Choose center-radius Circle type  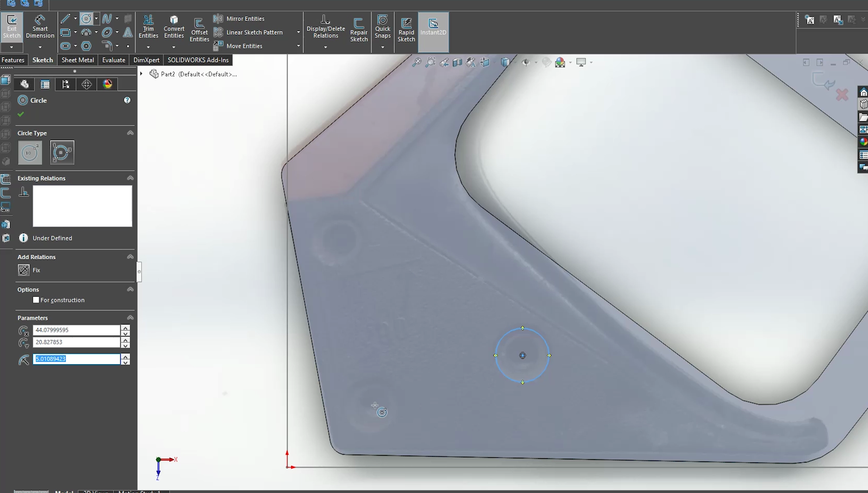tap(30, 152)
